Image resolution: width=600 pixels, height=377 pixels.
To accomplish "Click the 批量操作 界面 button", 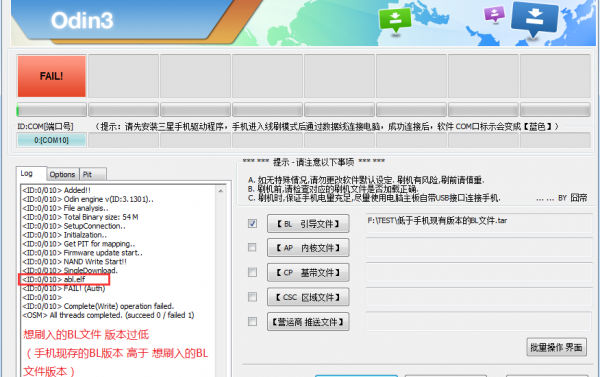I will (x=556, y=347).
